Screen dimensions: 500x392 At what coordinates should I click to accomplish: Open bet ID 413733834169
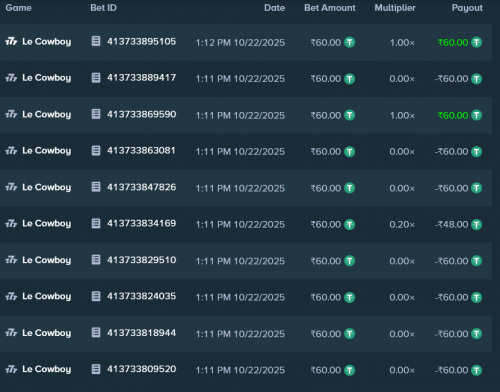click(141, 223)
